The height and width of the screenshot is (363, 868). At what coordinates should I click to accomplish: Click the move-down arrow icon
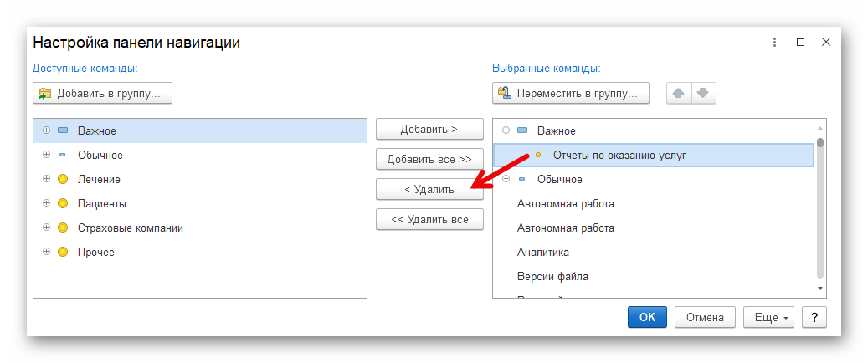click(x=702, y=93)
